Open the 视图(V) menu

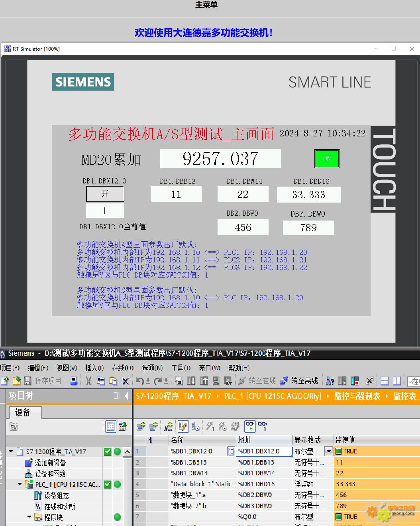point(67,368)
